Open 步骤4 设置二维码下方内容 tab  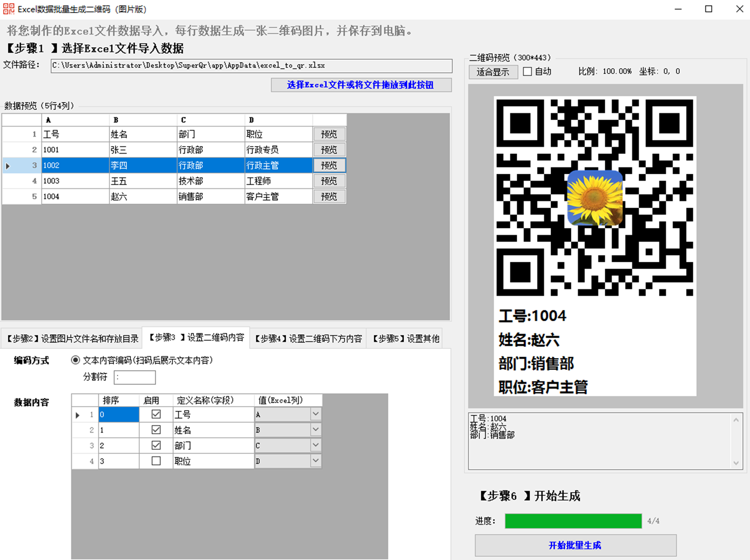[308, 339]
